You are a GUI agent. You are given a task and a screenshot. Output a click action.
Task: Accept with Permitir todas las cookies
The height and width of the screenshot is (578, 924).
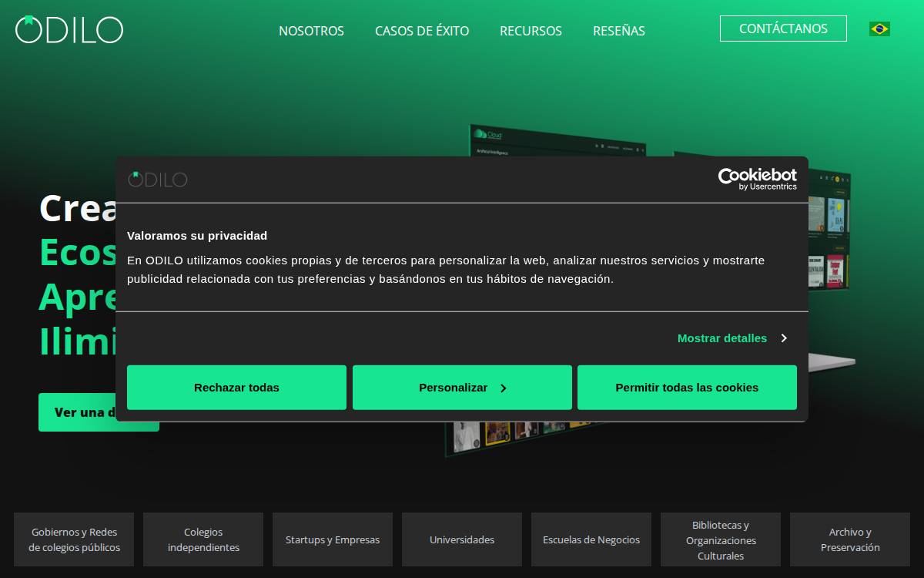[x=687, y=388]
